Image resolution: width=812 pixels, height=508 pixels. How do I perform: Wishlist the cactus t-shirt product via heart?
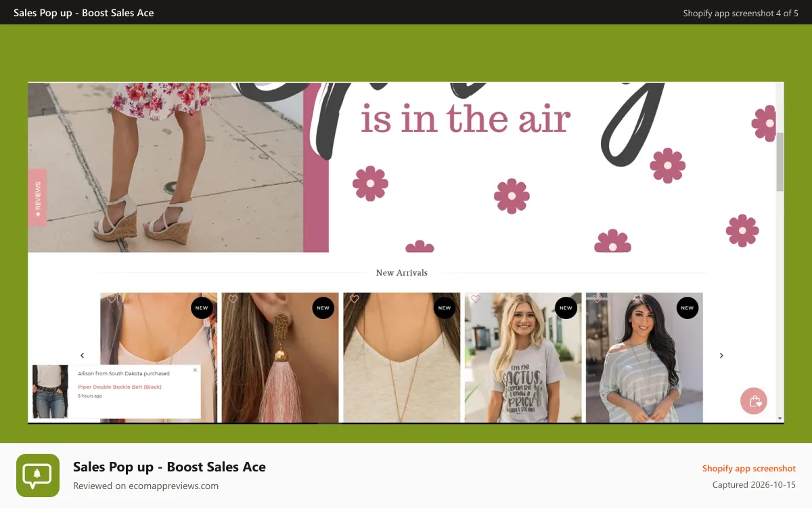click(x=476, y=299)
